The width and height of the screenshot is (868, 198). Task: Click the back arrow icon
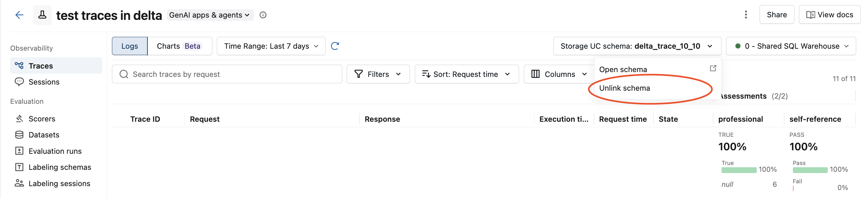[19, 15]
